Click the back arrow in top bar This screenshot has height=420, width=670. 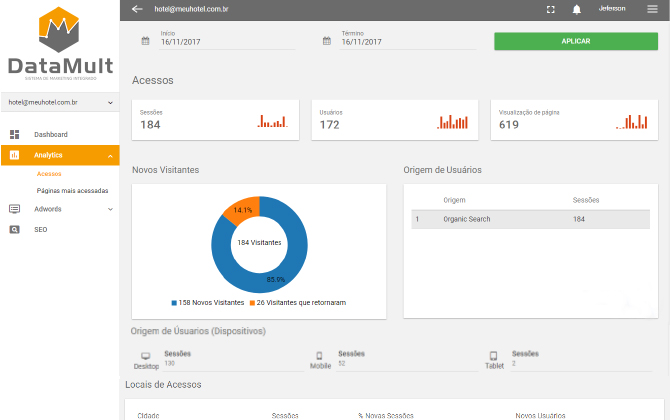[x=137, y=9]
